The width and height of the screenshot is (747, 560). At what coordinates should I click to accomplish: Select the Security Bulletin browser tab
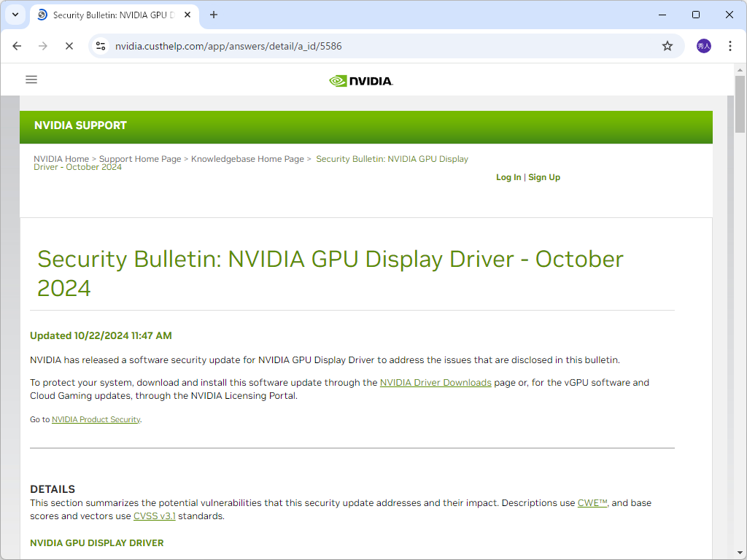tap(114, 15)
